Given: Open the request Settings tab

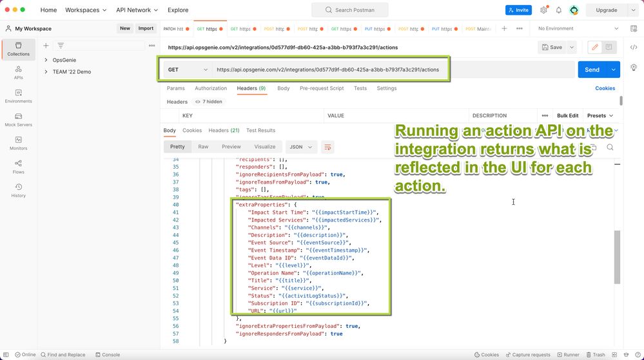Looking at the screenshot, I should click(x=387, y=88).
